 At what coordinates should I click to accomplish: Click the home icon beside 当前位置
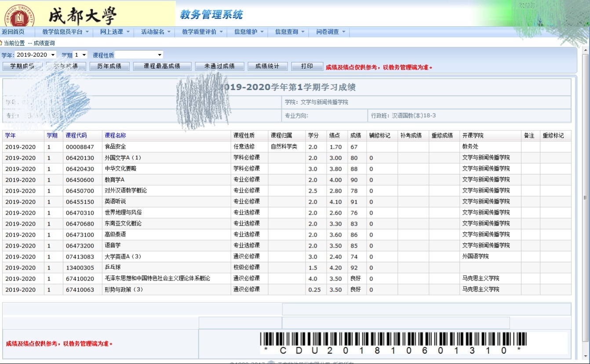click(1, 43)
